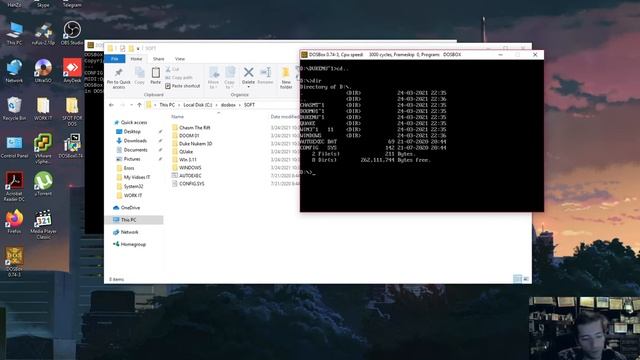Image resolution: width=640 pixels, height=360 pixels.
Task: Click the Delete icon in the Explorer ribbon
Action: 248,73
